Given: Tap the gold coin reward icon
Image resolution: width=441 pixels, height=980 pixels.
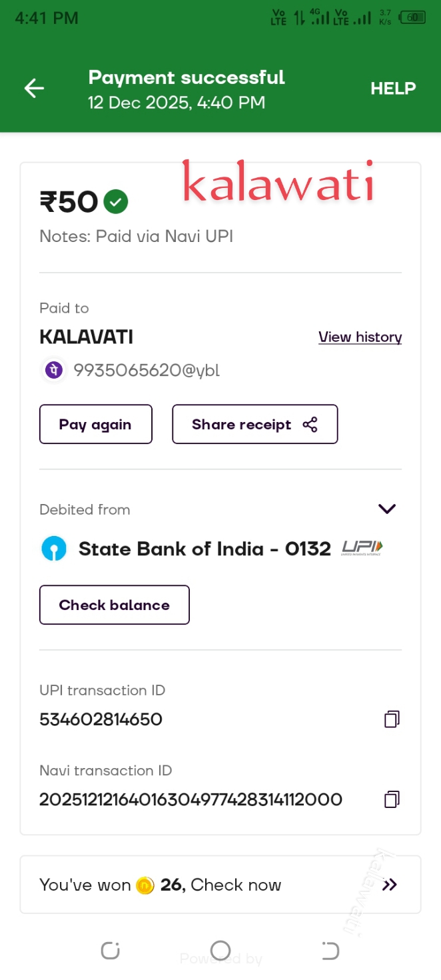Looking at the screenshot, I should click(x=145, y=885).
